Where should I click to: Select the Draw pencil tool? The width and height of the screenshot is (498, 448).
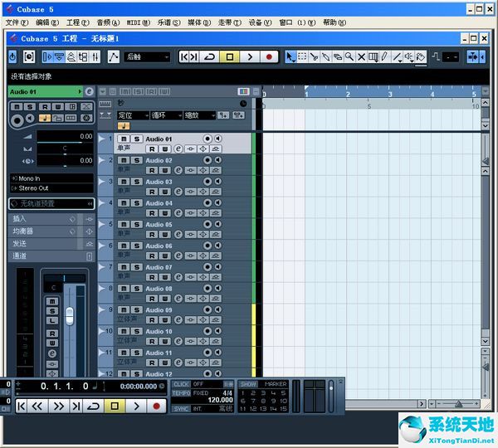(384, 57)
